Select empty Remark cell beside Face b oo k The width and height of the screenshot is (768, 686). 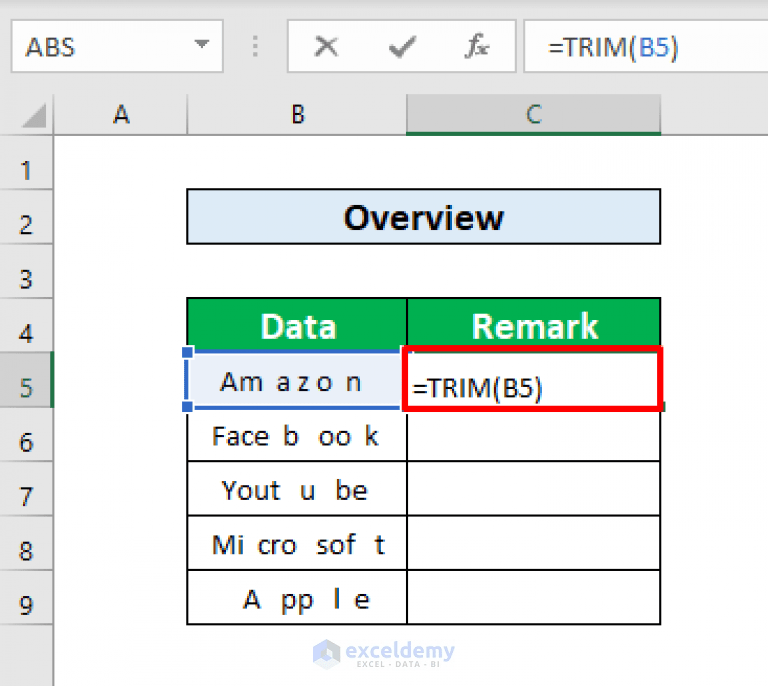(533, 435)
